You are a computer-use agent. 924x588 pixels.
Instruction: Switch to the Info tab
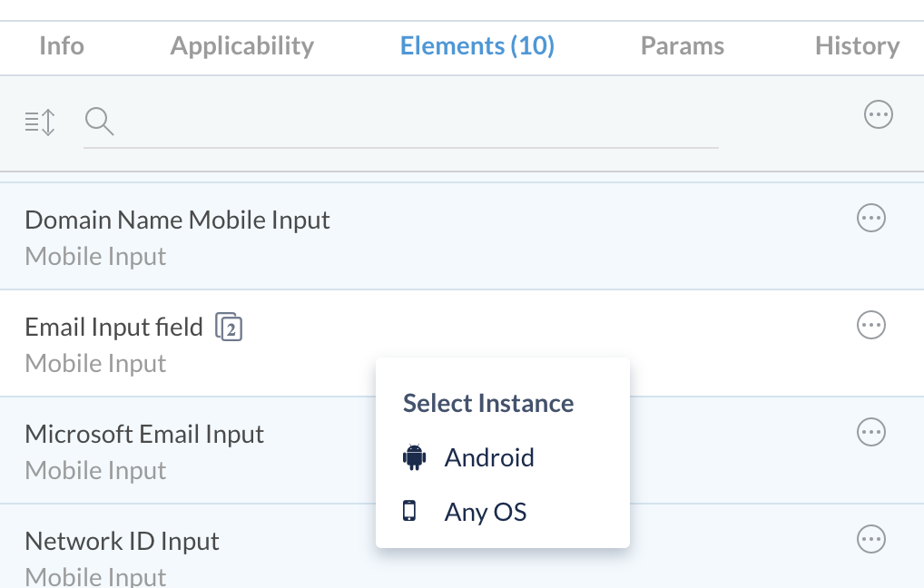tap(62, 46)
